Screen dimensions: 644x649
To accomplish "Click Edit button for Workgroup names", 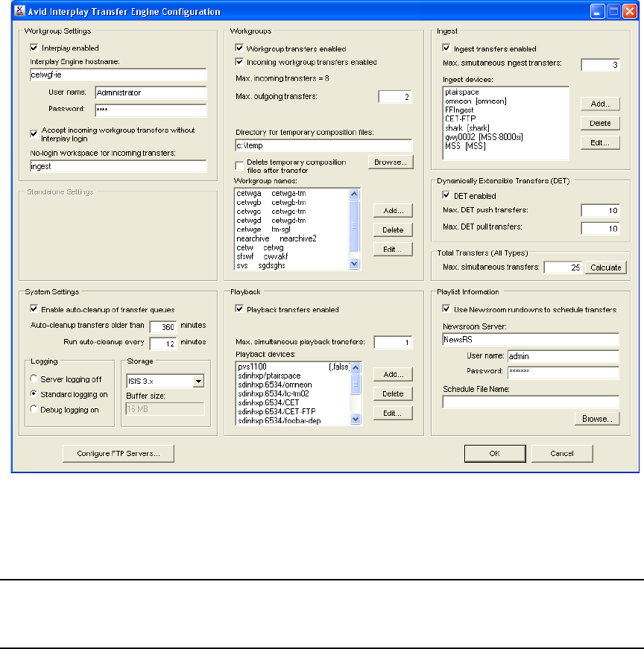I will [x=393, y=249].
